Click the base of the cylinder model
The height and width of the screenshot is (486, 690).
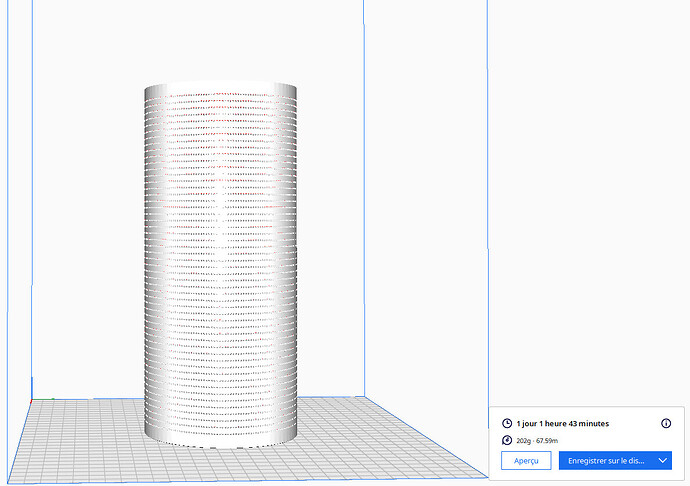(x=220, y=438)
